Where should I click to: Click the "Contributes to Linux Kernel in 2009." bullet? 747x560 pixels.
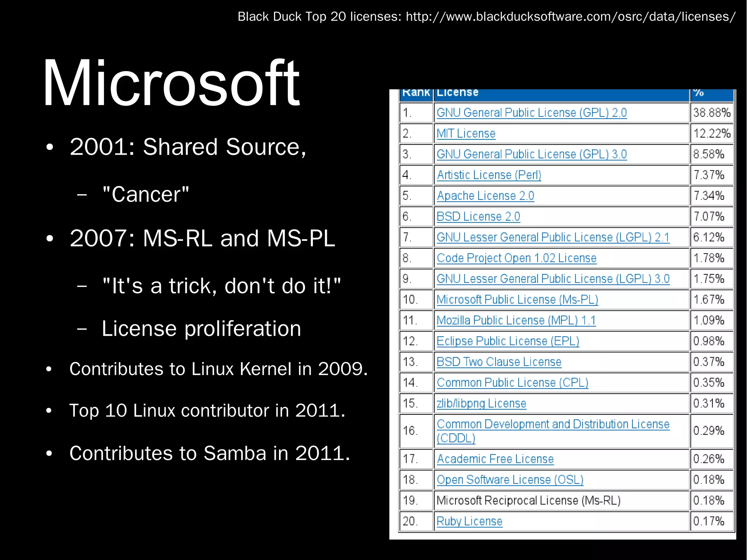(219, 369)
